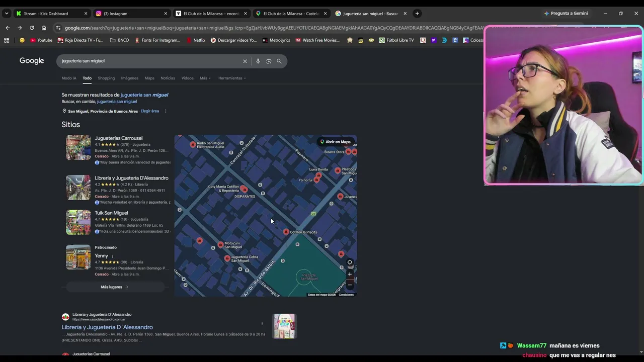Go back to the previous page
644x362 pixels.
[x=8, y=28]
